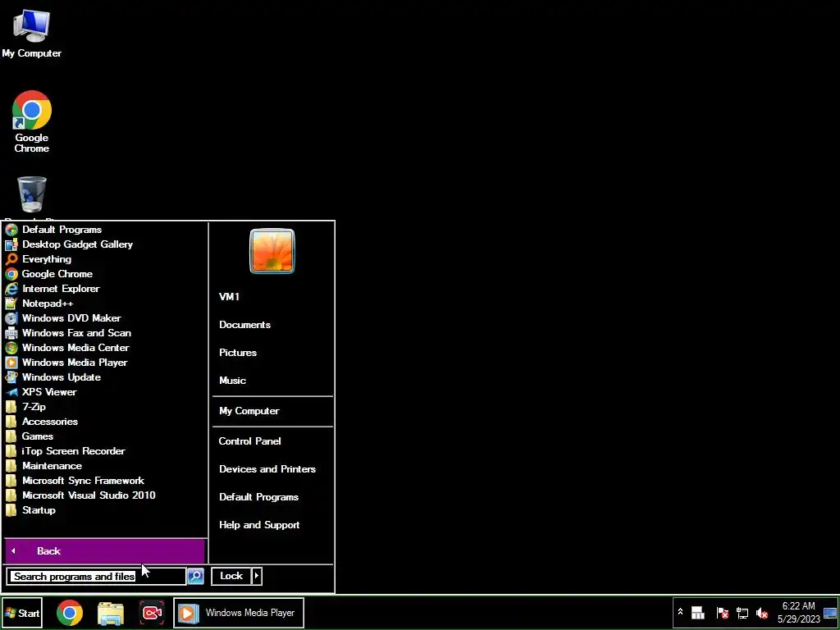Open the Recycle Bin desktop icon

click(32, 197)
